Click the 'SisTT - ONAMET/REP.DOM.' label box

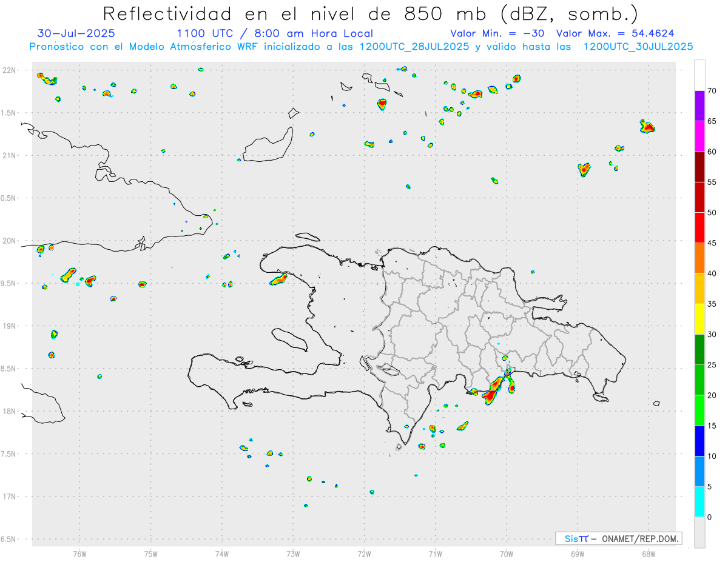click(x=618, y=538)
